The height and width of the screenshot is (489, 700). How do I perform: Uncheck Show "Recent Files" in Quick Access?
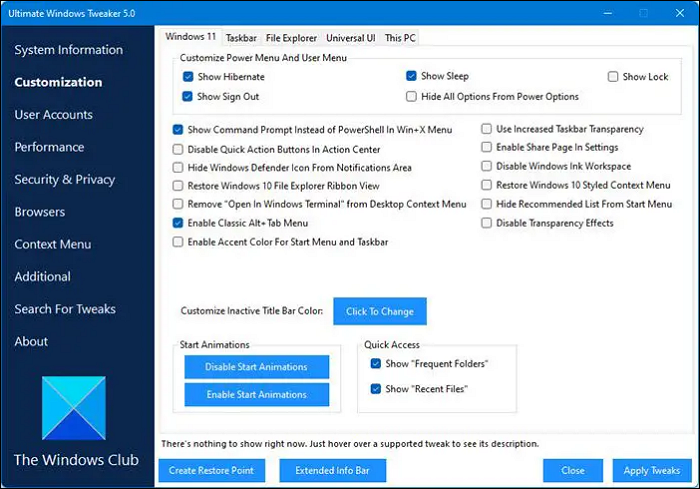tap(376, 389)
